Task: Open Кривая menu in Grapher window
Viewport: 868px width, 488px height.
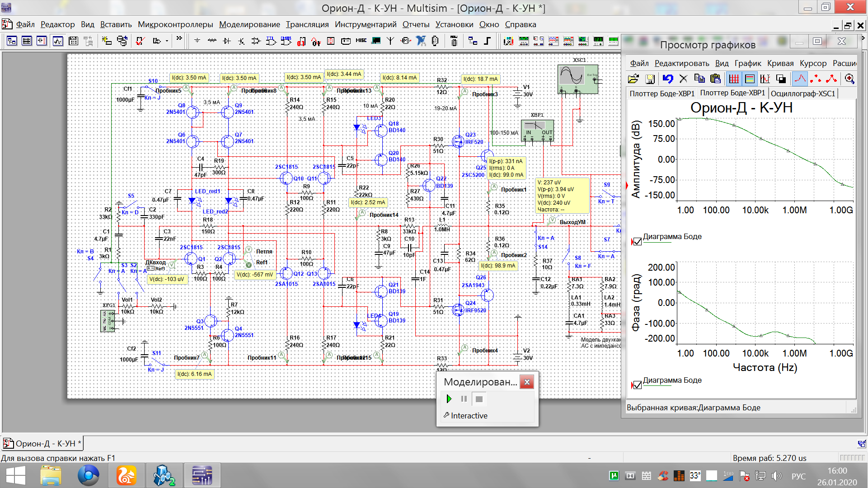Action: coord(780,63)
